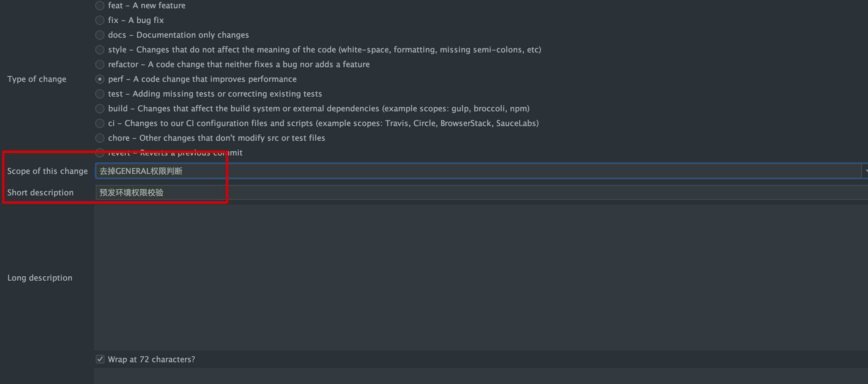The width and height of the screenshot is (868, 384).
Task: Choose test – Adding missing tests option
Action: 100,94
